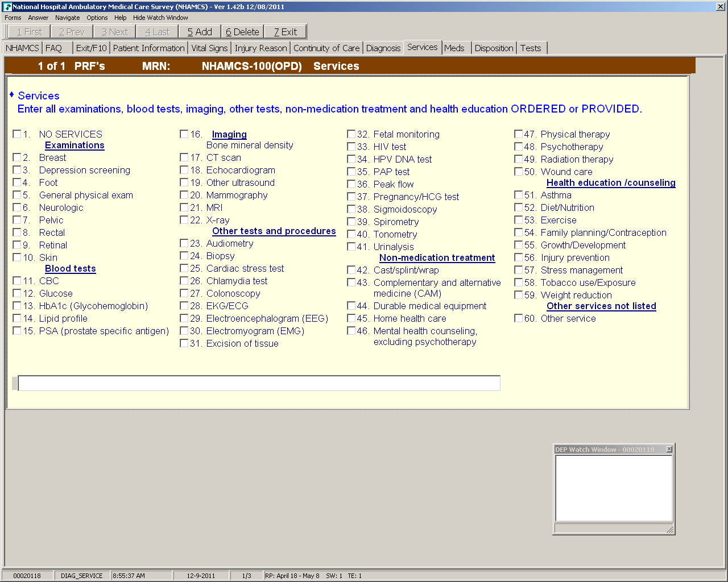The width and height of the screenshot is (728, 582).
Task: Click the First record button
Action: click(x=30, y=32)
